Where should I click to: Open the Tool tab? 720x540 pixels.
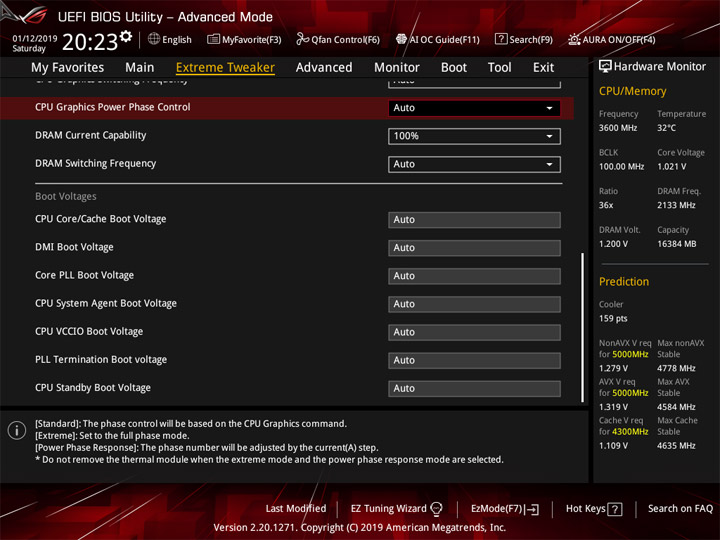point(500,68)
